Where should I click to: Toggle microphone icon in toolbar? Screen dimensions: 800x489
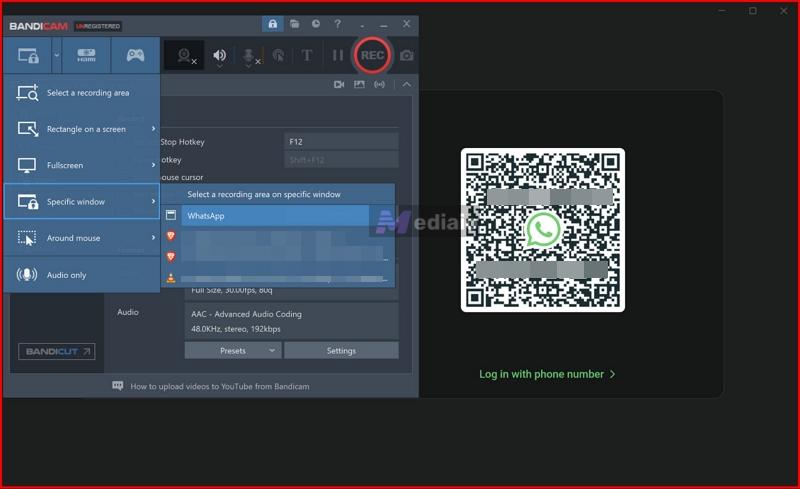point(249,56)
